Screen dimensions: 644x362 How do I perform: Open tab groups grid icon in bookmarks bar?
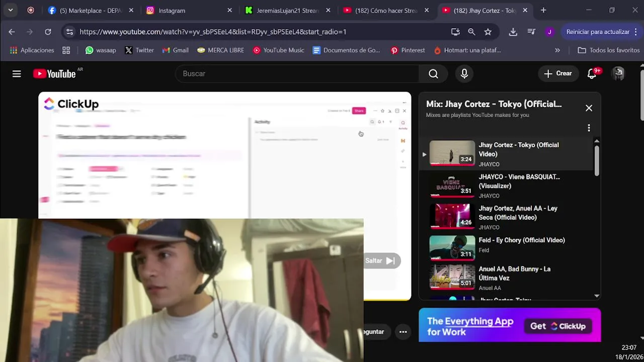[x=66, y=50]
